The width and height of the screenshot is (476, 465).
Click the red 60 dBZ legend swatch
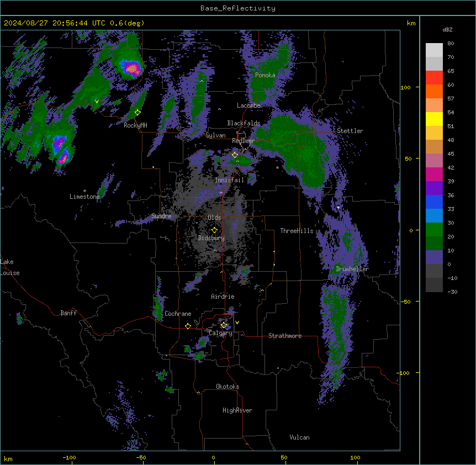pos(434,77)
